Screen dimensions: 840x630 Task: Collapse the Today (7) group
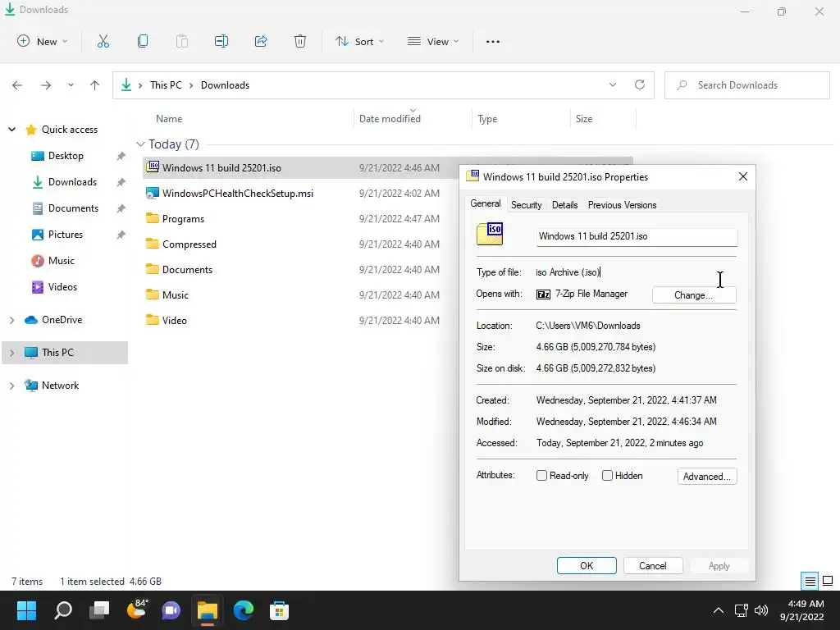(140, 144)
